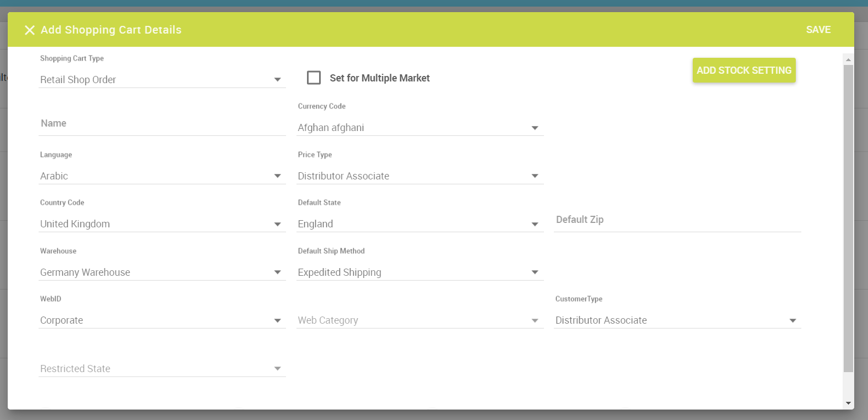Expand the Web Category dropdown
This screenshot has width=868, height=420.
tap(419, 320)
